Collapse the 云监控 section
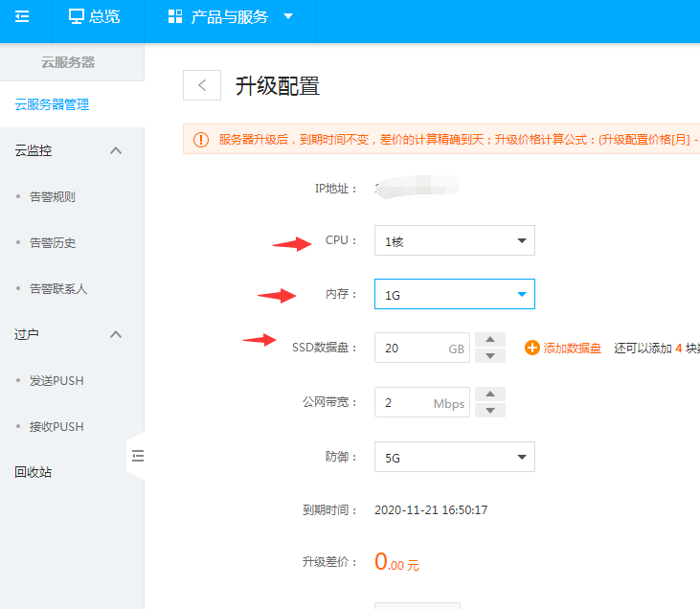This screenshot has height=609, width=700. click(x=116, y=151)
